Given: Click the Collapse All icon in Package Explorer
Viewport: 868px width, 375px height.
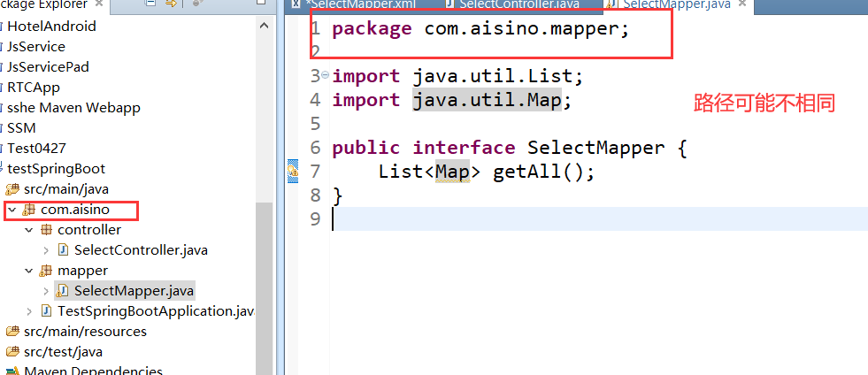Looking at the screenshot, I should (150, 4).
